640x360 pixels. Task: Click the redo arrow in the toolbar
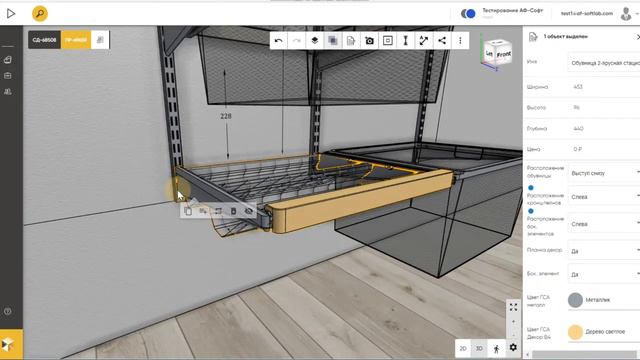297,40
